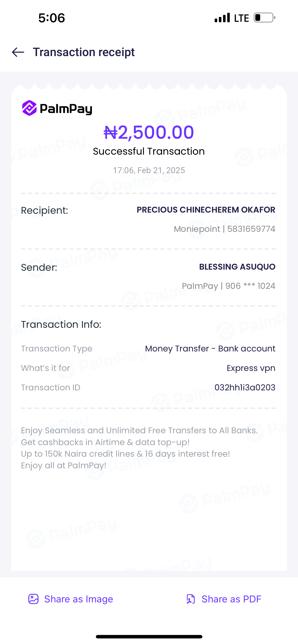
Task: Tap the LTE network indicator
Action: 241,18
